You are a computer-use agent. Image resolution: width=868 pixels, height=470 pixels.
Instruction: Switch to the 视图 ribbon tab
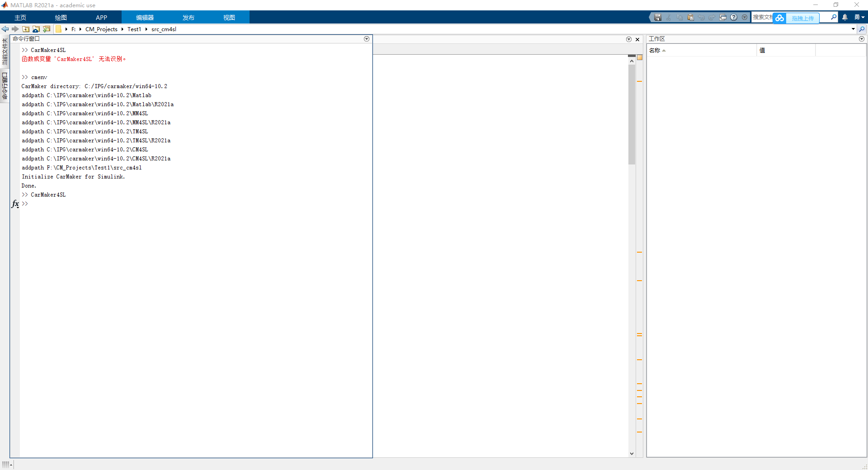click(229, 18)
